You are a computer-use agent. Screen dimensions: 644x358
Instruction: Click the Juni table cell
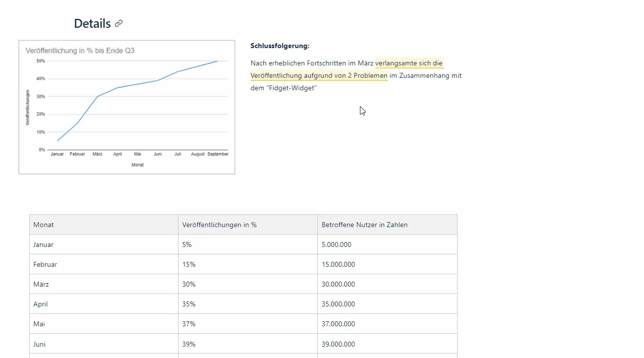[x=104, y=344]
